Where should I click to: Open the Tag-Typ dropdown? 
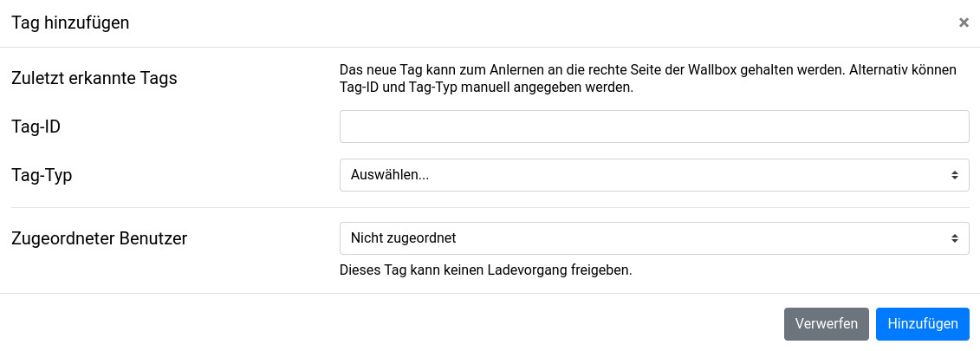click(x=654, y=175)
